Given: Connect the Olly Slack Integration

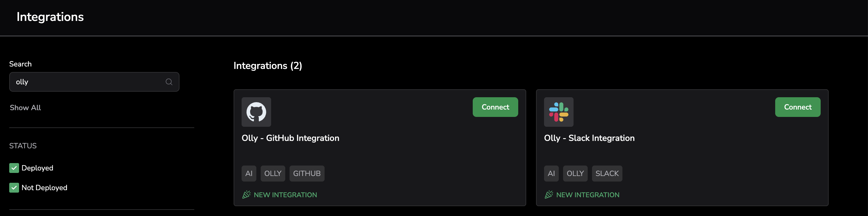Looking at the screenshot, I should [x=797, y=107].
